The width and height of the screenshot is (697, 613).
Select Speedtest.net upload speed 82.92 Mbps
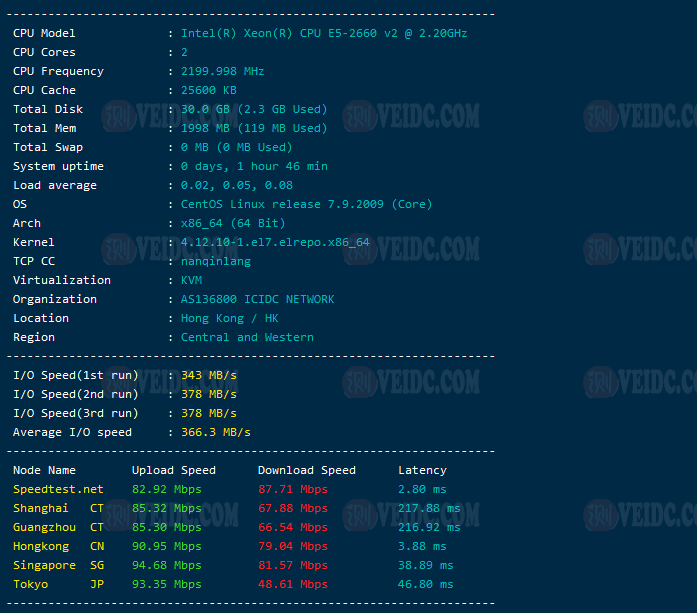pyautogui.click(x=166, y=489)
